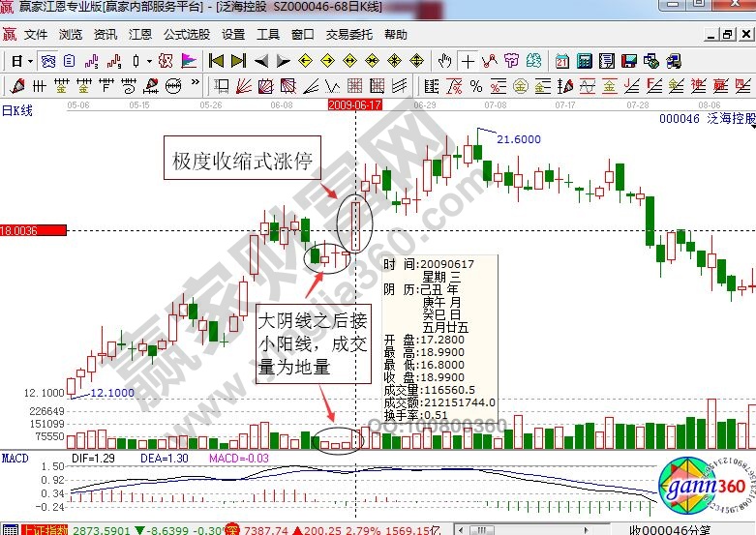
Task: Select the hand pan tool
Action: (445, 61)
